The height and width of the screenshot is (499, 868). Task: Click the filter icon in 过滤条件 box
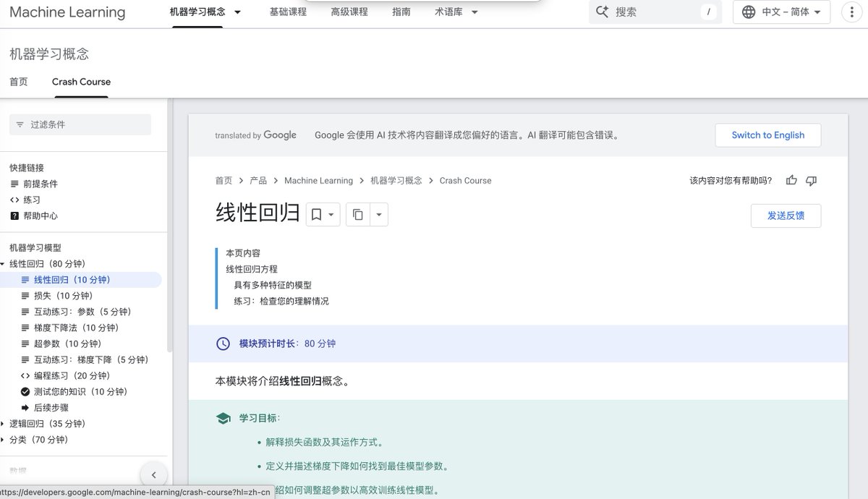[x=20, y=124]
